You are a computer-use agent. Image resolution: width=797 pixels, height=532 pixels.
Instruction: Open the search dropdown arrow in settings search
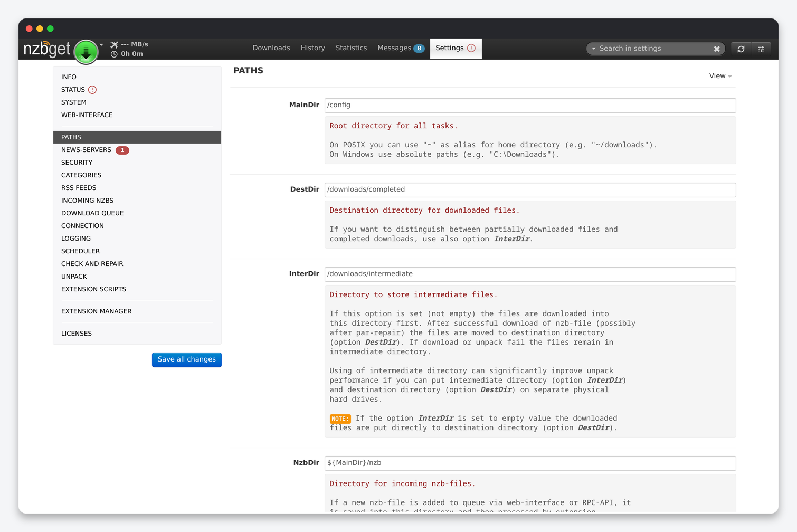point(594,49)
